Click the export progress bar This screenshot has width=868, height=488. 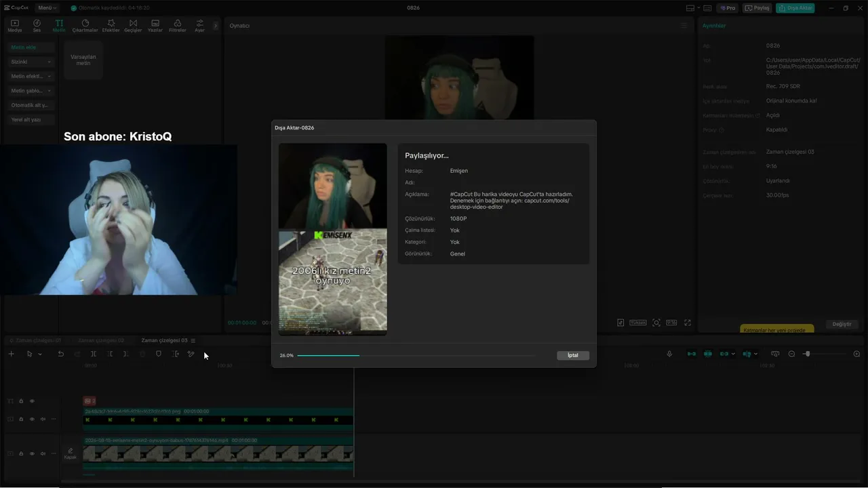click(x=416, y=355)
